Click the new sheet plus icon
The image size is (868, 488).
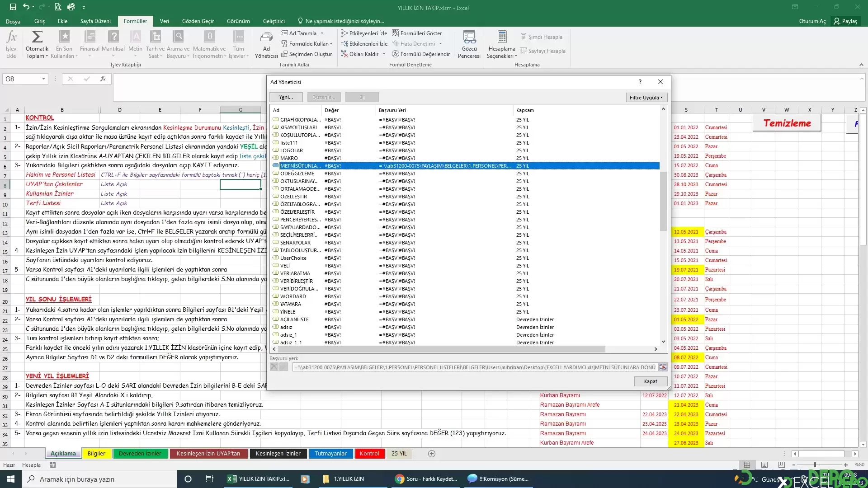coord(432,454)
